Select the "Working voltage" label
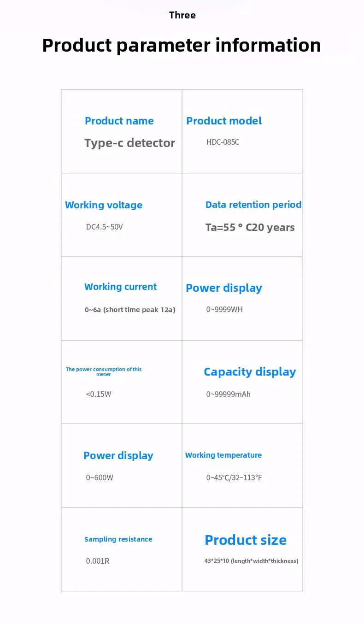The image size is (364, 625). [104, 205]
